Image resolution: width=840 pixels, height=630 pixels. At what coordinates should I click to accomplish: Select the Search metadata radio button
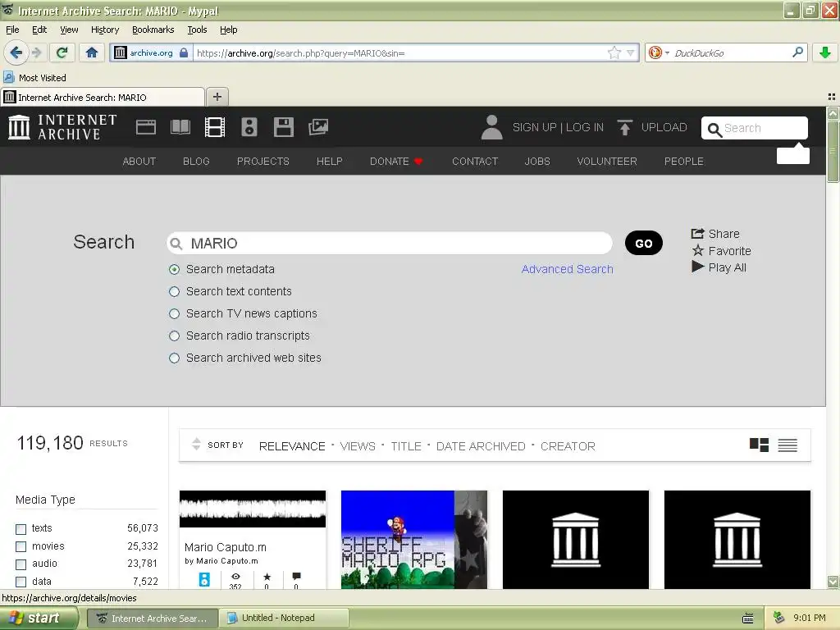pos(174,269)
